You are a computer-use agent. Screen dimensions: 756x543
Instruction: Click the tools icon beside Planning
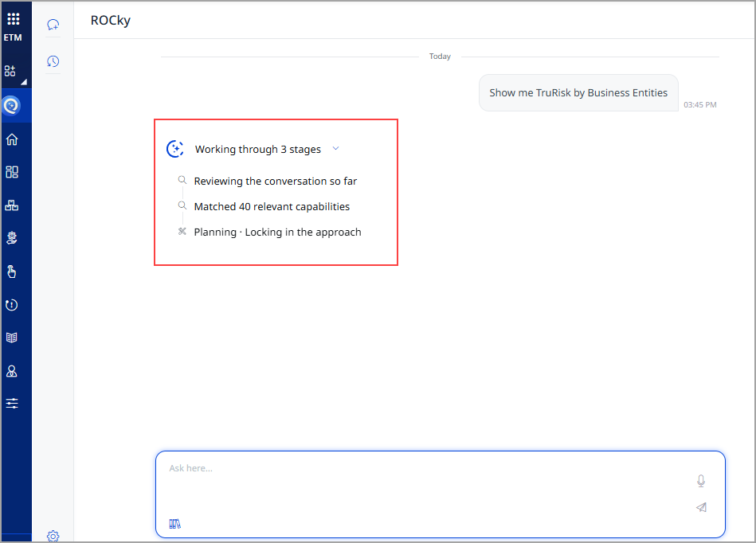tap(182, 231)
